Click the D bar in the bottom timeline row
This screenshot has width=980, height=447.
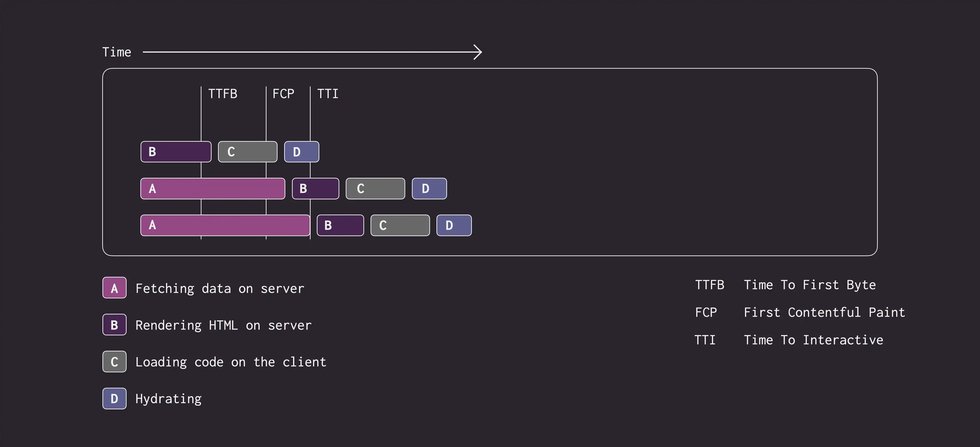pos(454,226)
